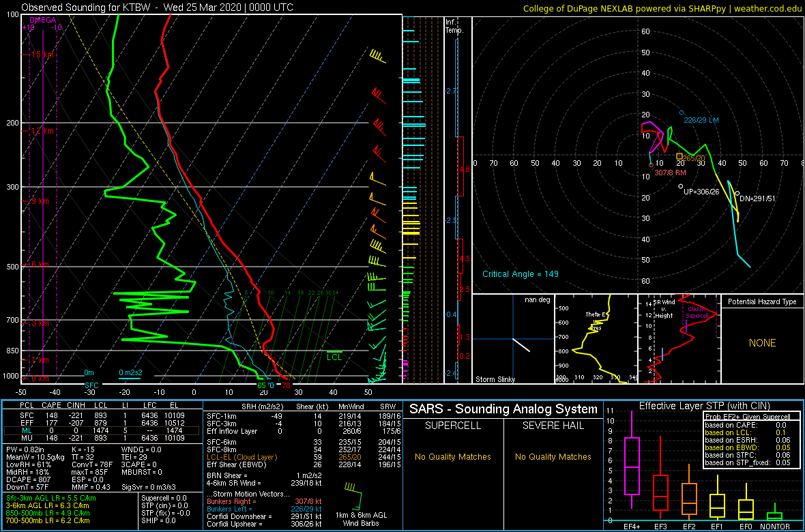This screenshot has height=532, width=805.
Task: Click the LCL-EL (Cloud Layer) row
Action: click(302, 457)
